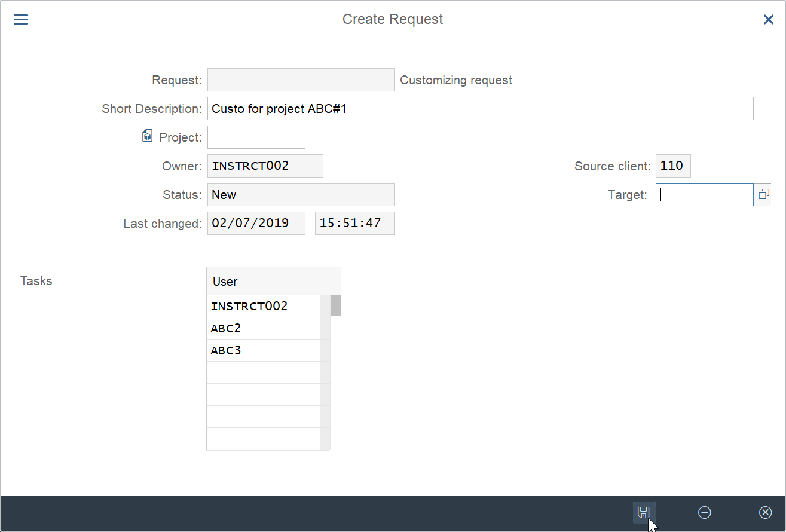
Task: Select task row ABC3
Action: (x=263, y=350)
